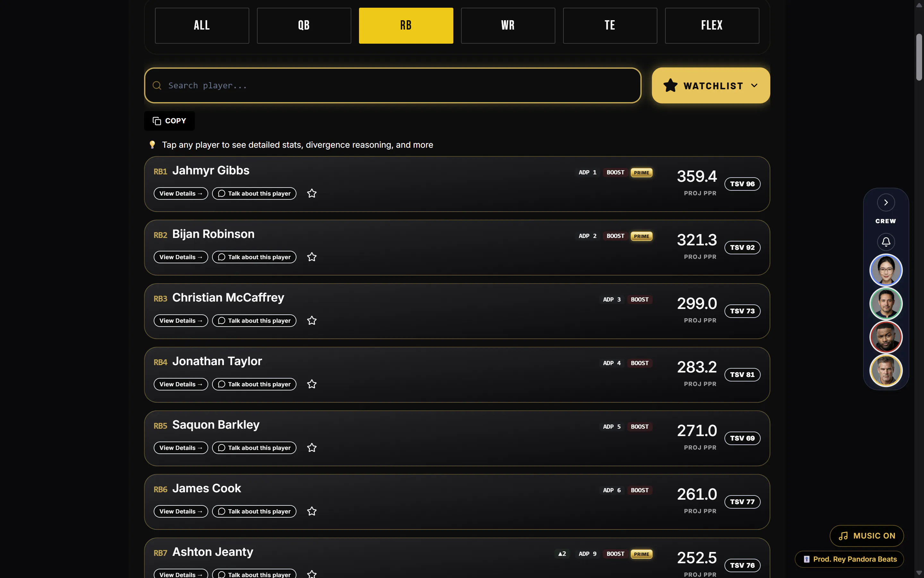Switch to the WR position tab

coord(508,26)
